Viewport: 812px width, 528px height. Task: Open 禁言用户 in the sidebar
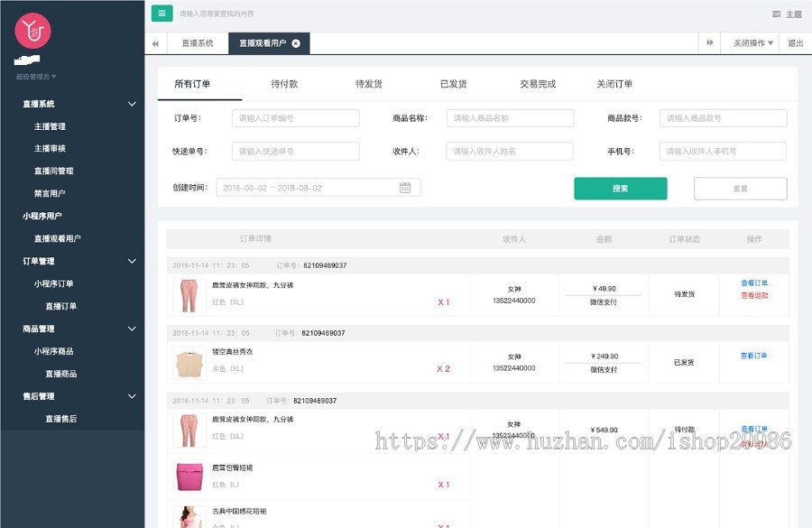50,194
